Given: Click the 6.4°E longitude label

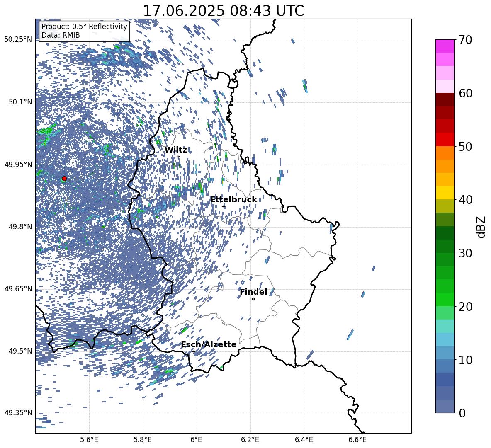Looking at the screenshot, I should tap(304, 440).
